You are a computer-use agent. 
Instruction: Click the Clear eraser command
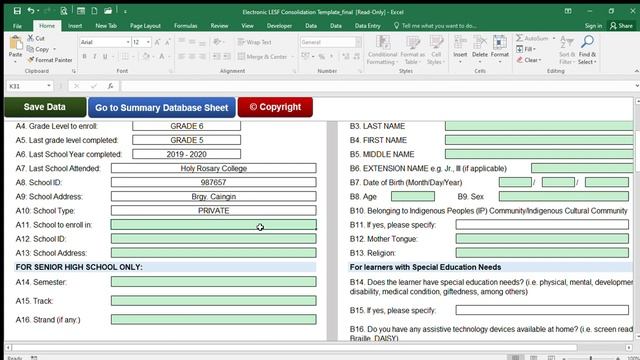coord(529,60)
